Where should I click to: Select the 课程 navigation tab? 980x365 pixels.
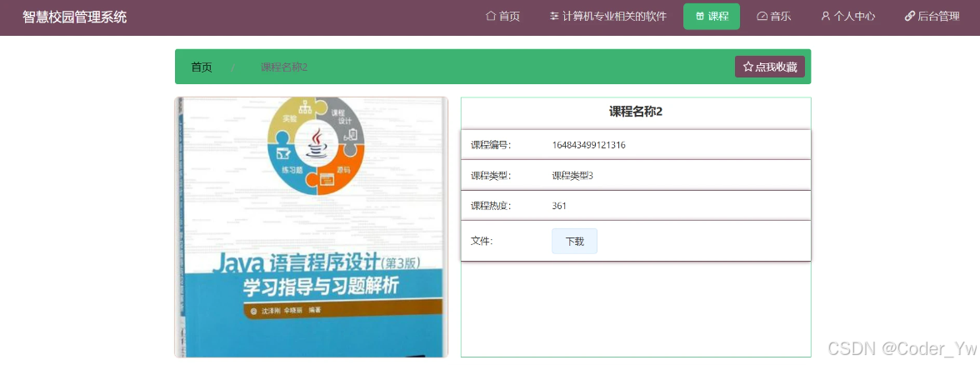pos(712,17)
